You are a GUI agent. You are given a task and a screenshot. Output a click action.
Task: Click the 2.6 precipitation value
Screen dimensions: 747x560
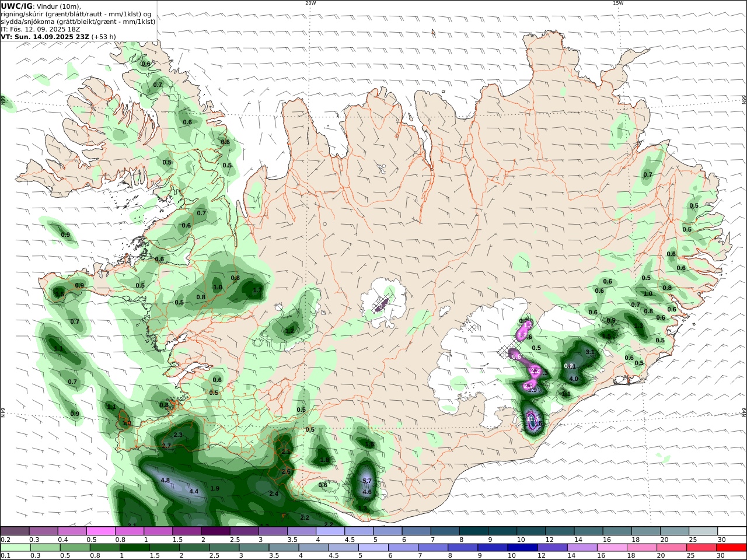pos(286,471)
